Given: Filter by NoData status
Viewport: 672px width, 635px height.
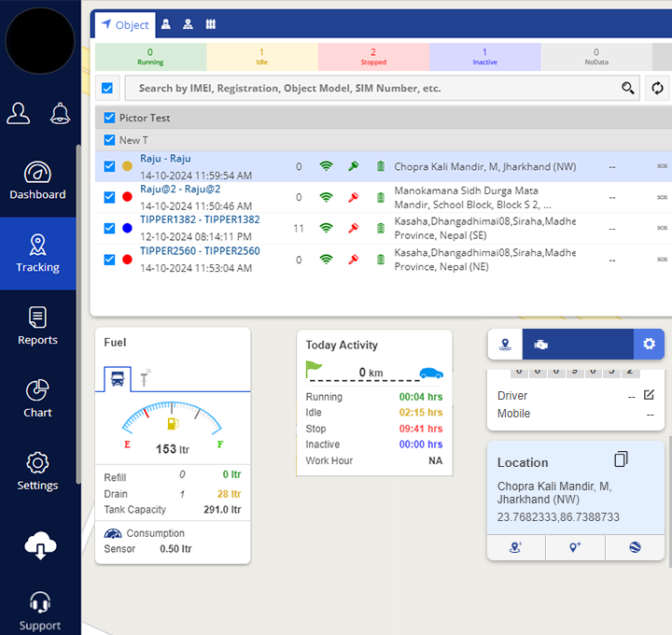Looking at the screenshot, I should 596,57.
